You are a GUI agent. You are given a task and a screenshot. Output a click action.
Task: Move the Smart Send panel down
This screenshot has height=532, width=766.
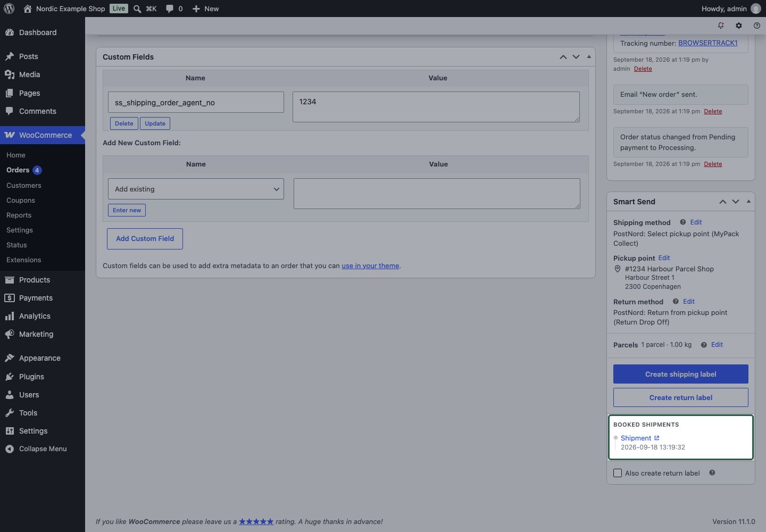coord(736,202)
